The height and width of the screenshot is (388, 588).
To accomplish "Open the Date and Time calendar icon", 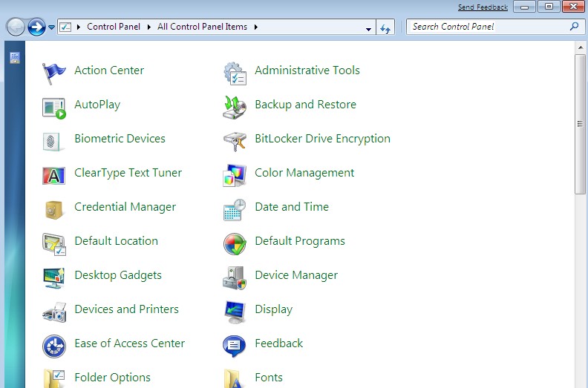I will (235, 210).
